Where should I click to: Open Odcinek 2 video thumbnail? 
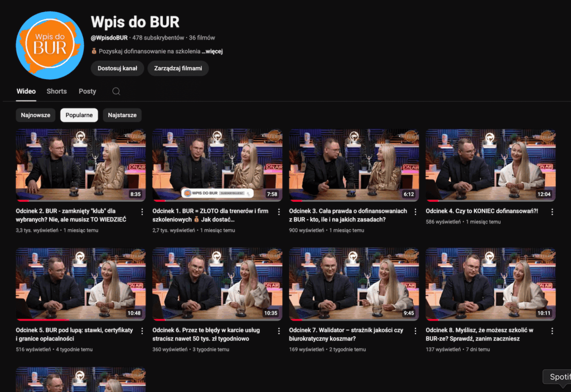(80, 165)
